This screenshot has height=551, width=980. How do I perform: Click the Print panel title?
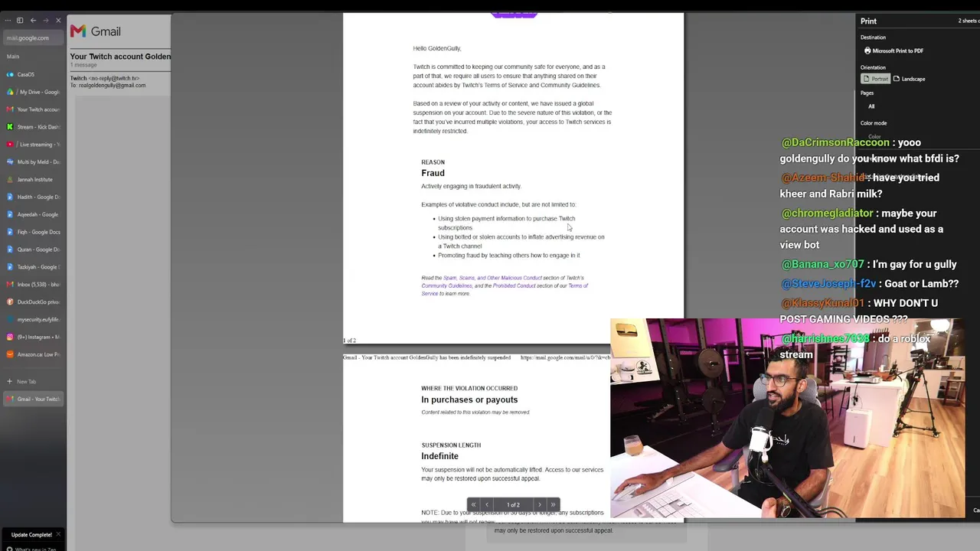(x=868, y=21)
